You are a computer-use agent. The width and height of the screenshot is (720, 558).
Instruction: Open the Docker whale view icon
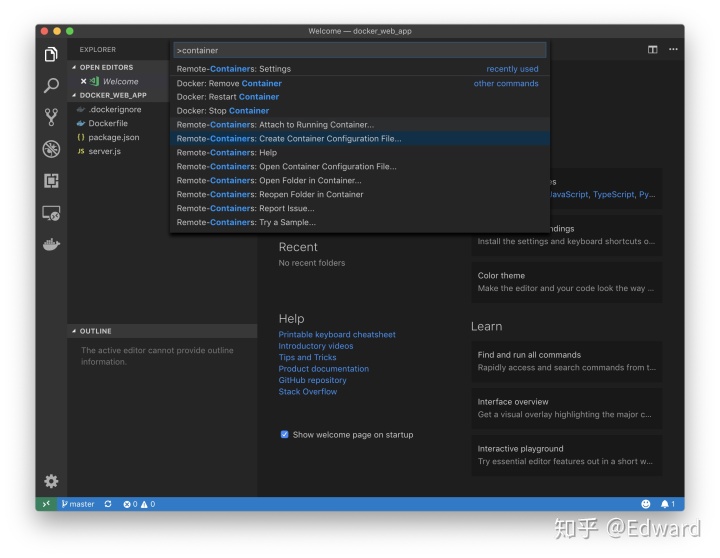(51, 244)
